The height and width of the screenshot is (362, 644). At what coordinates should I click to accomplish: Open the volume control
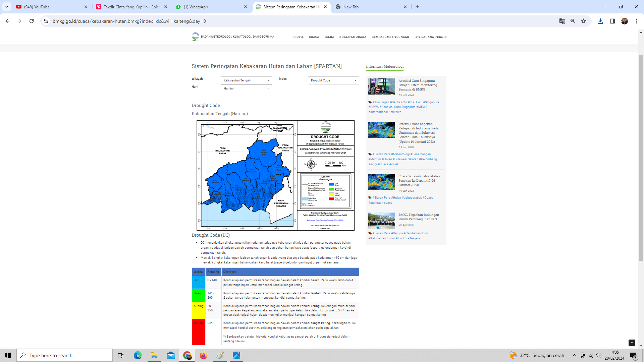[x=599, y=355]
